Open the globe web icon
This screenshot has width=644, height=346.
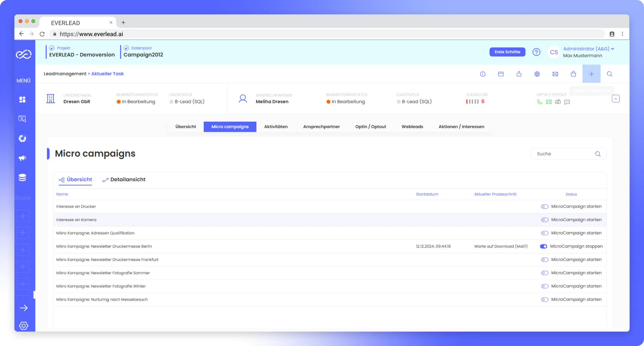(537, 74)
